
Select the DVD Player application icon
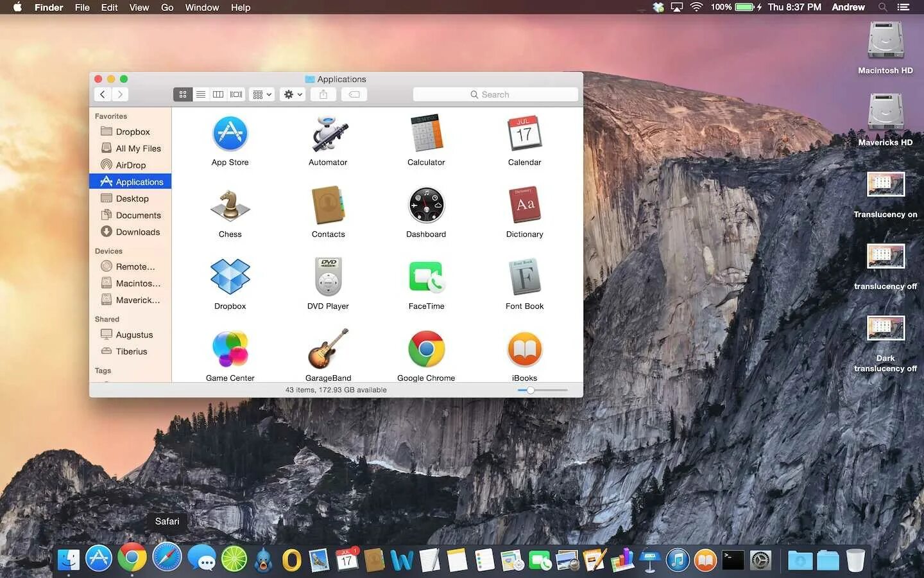pos(329,277)
